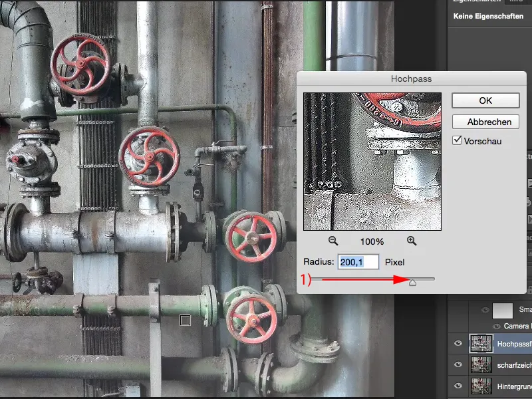Click Abbrechen to cancel Hochpass dialog
Image resolution: width=532 pixels, height=399 pixels.
click(485, 122)
